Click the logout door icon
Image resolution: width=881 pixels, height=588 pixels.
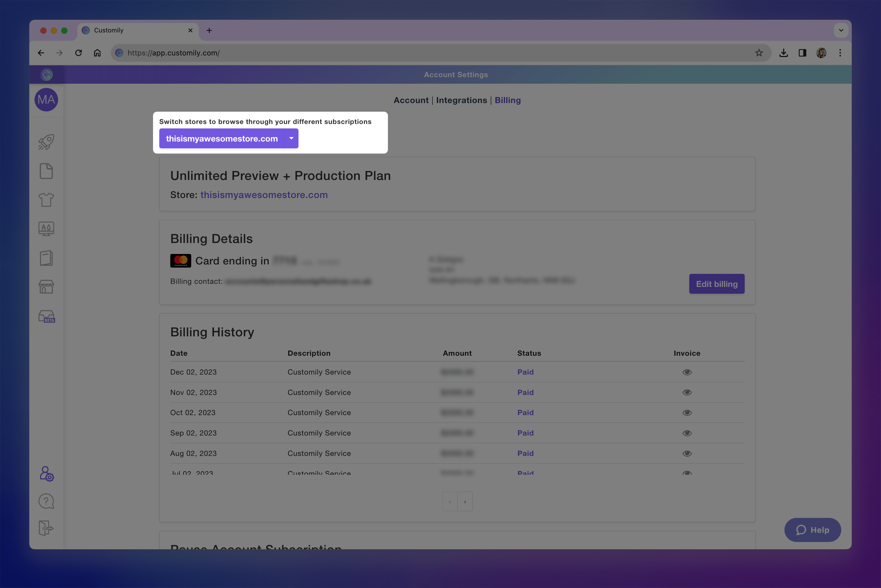[x=46, y=528]
